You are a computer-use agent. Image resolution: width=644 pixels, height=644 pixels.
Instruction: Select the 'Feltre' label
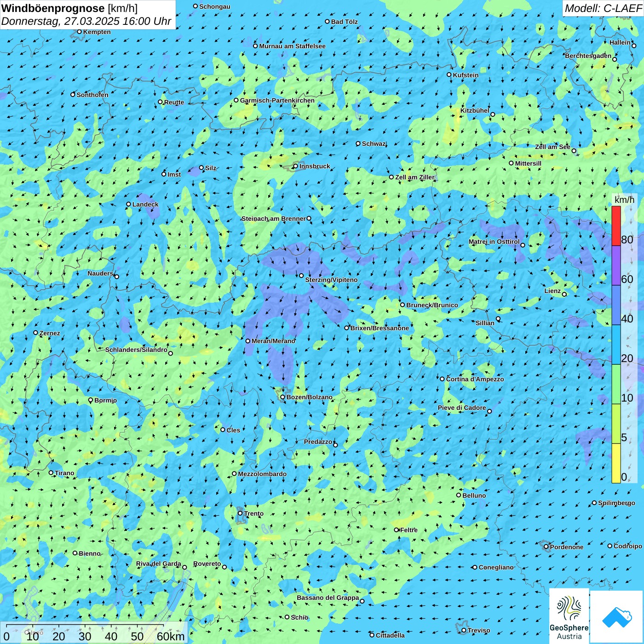tap(409, 530)
